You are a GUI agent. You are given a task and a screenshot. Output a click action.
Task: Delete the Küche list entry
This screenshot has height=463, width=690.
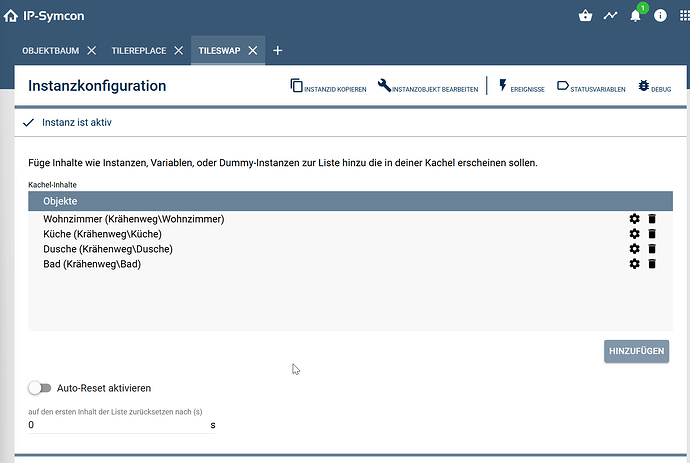pyautogui.click(x=652, y=234)
